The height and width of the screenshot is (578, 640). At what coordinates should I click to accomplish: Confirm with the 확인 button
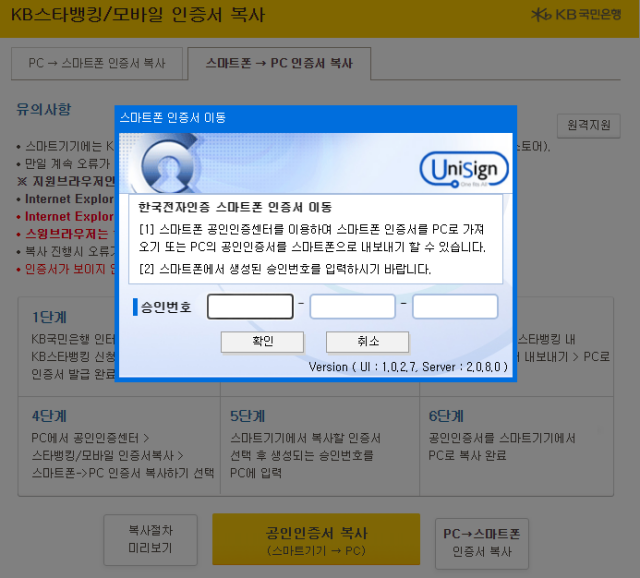tap(262, 342)
